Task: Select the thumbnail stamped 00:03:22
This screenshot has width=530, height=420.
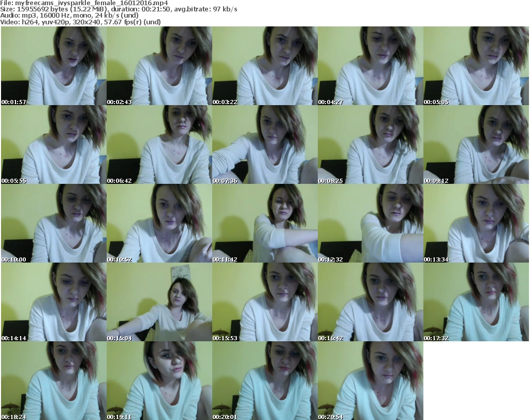Action: click(x=265, y=66)
